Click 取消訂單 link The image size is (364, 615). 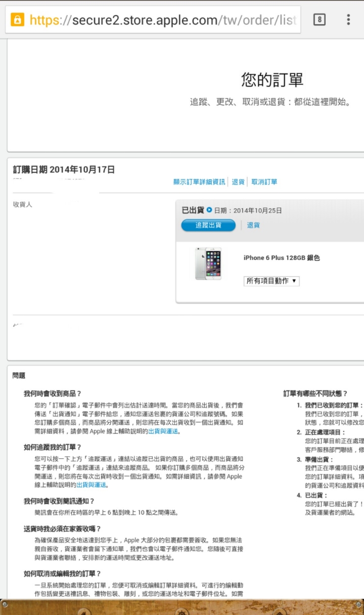point(264,182)
